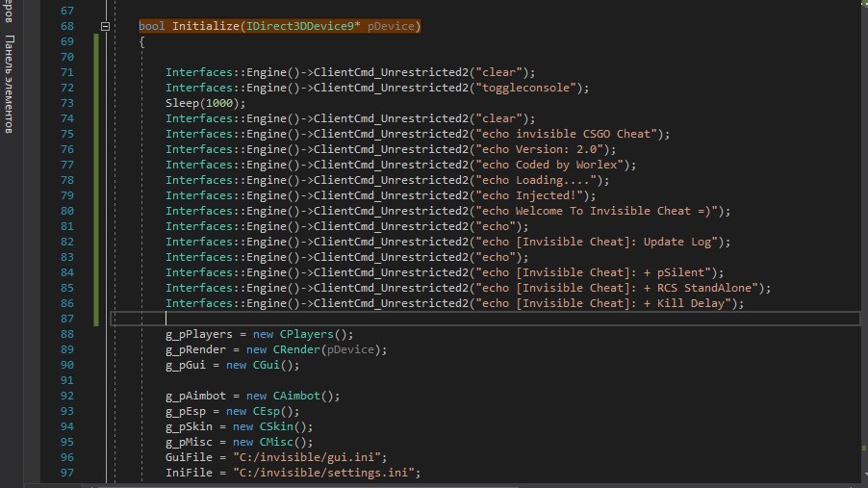Click the bool keyword on line 68
This screenshot has height=488, width=868.
pyautogui.click(x=152, y=26)
